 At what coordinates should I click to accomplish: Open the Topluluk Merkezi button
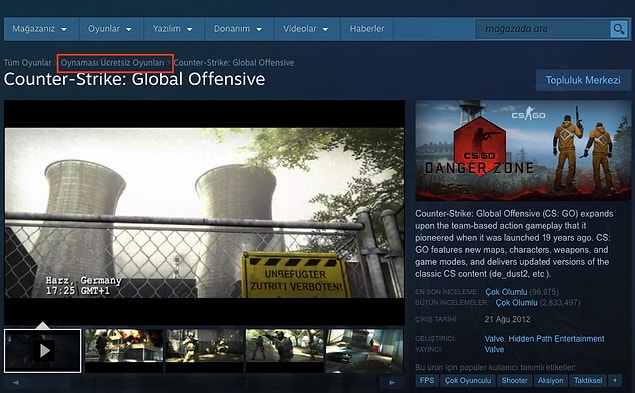(x=583, y=80)
